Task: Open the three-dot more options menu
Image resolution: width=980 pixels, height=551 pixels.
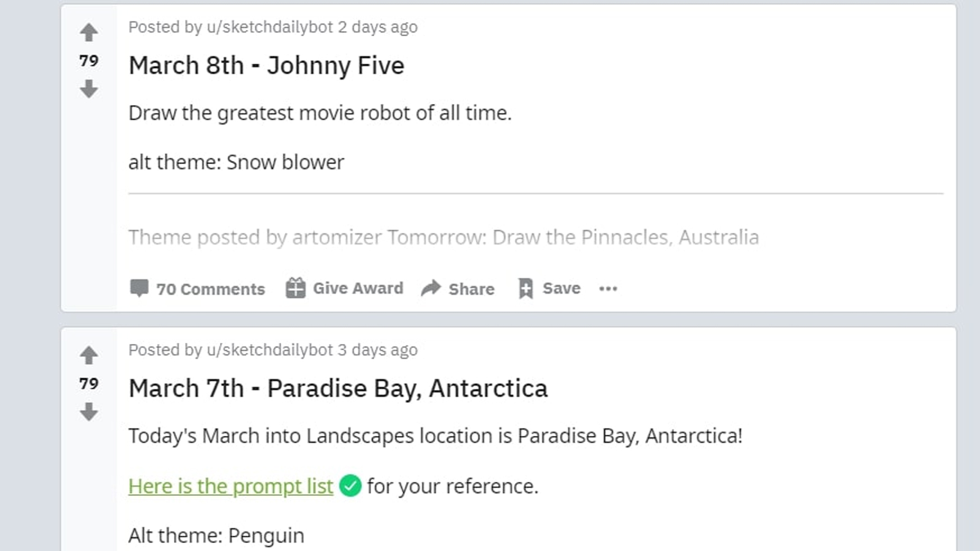Action: tap(608, 288)
